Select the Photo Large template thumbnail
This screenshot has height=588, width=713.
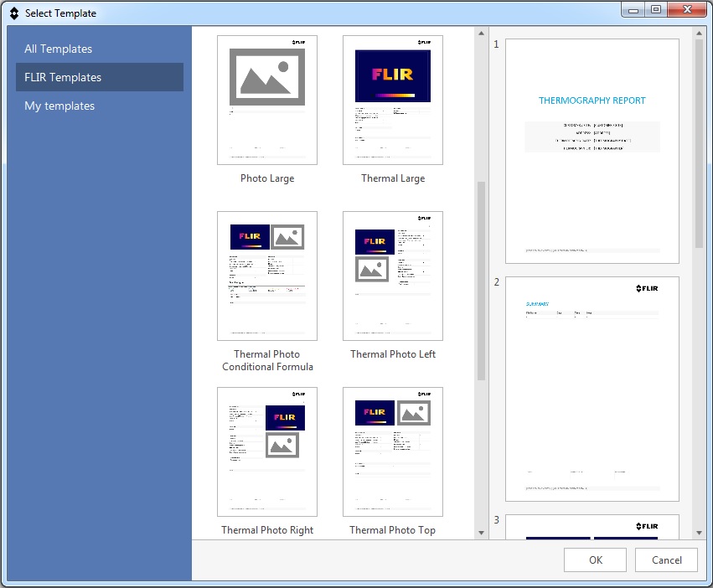(x=266, y=100)
